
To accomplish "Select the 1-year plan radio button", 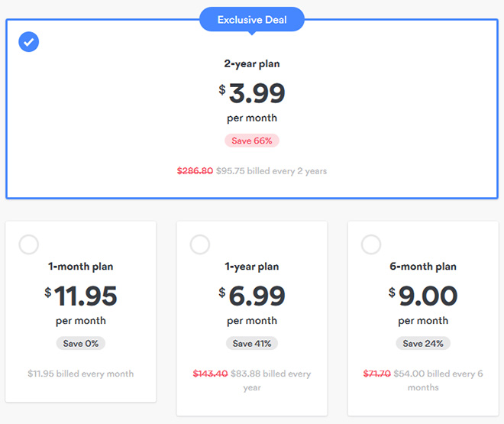I will pos(199,244).
